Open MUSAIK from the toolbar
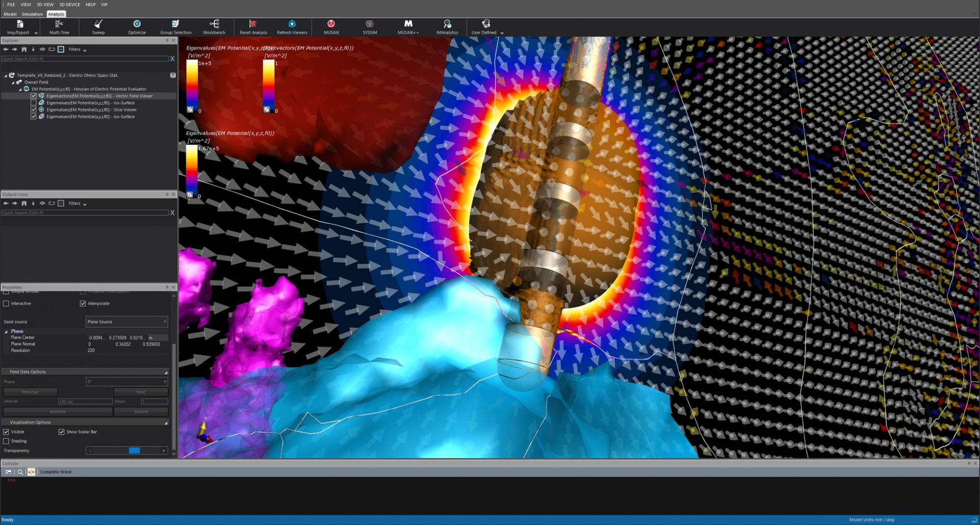The image size is (980, 525). coord(331,27)
